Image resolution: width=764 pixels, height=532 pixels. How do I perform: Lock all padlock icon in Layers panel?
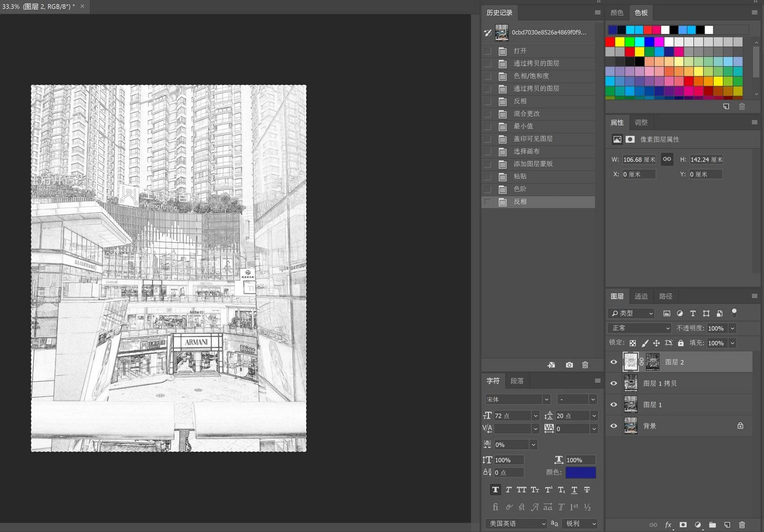pos(680,343)
